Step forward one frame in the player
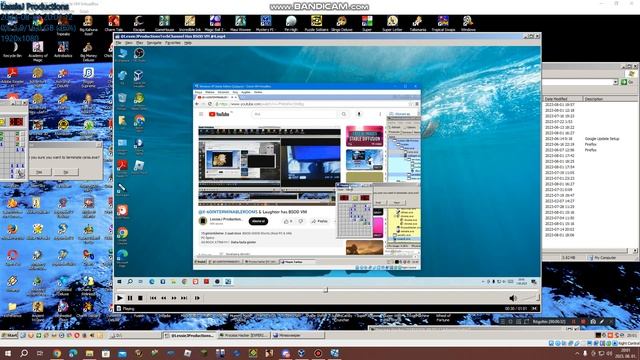The height and width of the screenshot is (360, 640). pyautogui.click(x=197, y=298)
